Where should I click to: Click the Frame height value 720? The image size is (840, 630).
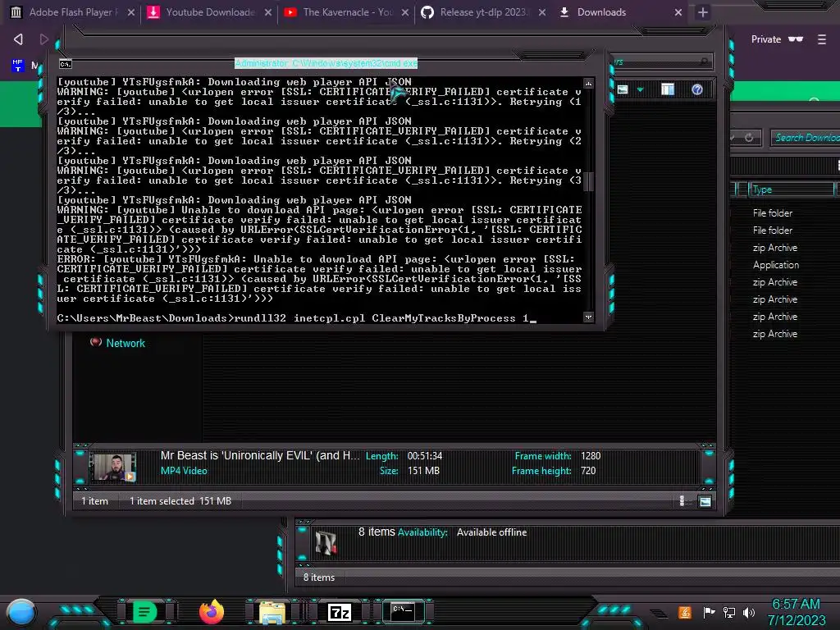(588, 470)
